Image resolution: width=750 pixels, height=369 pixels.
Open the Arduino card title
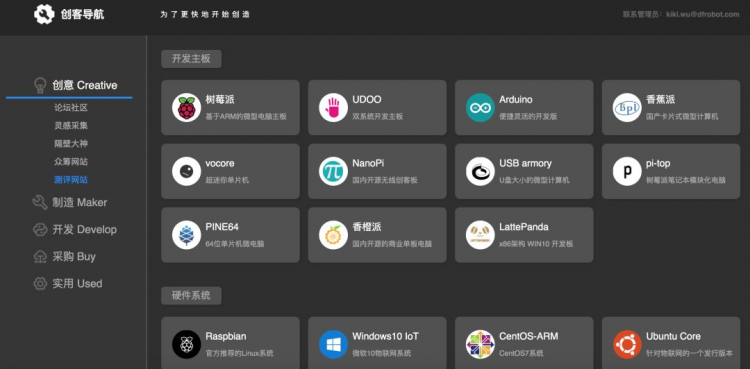point(516,100)
